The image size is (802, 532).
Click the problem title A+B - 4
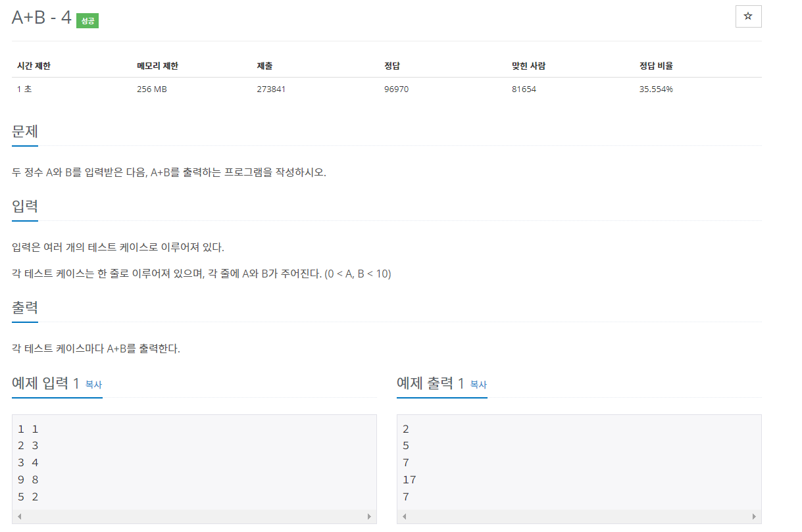(x=41, y=18)
